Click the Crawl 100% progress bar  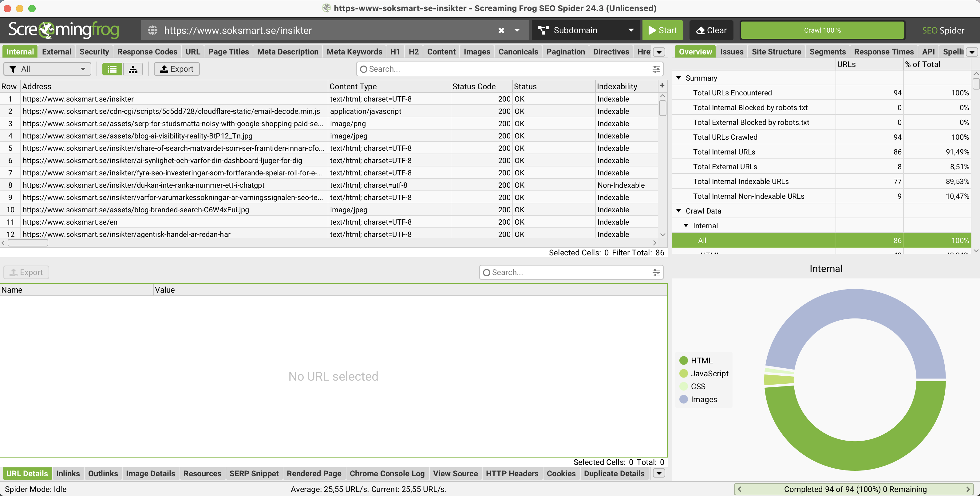tap(822, 30)
